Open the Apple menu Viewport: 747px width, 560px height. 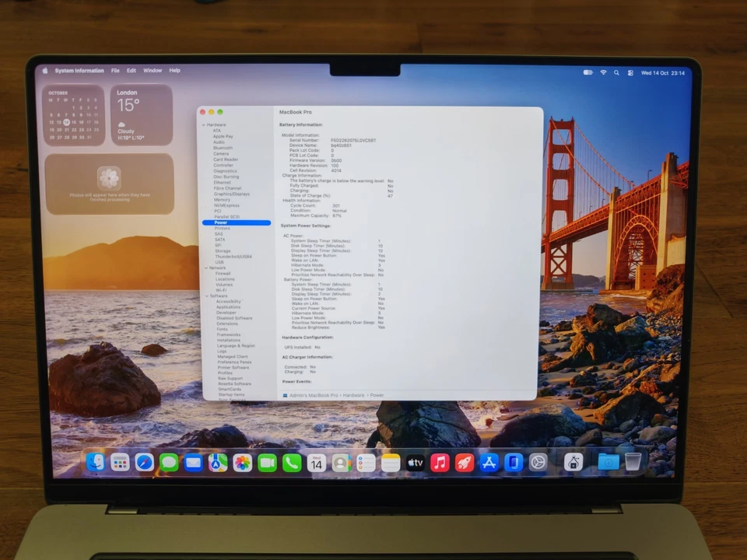click(45, 71)
